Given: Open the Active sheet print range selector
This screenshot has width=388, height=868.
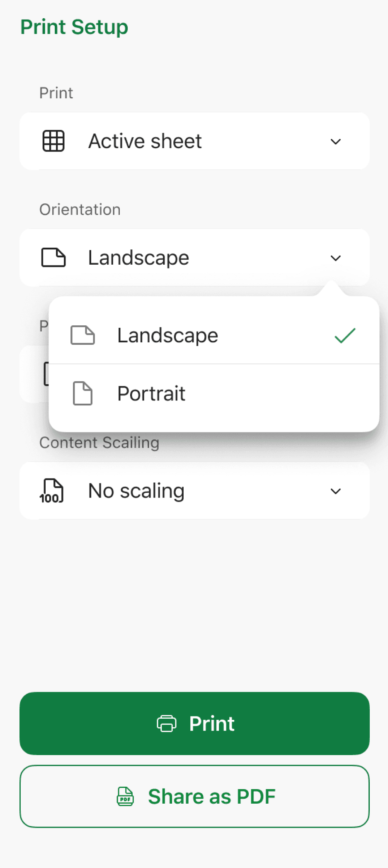Looking at the screenshot, I should (x=194, y=141).
